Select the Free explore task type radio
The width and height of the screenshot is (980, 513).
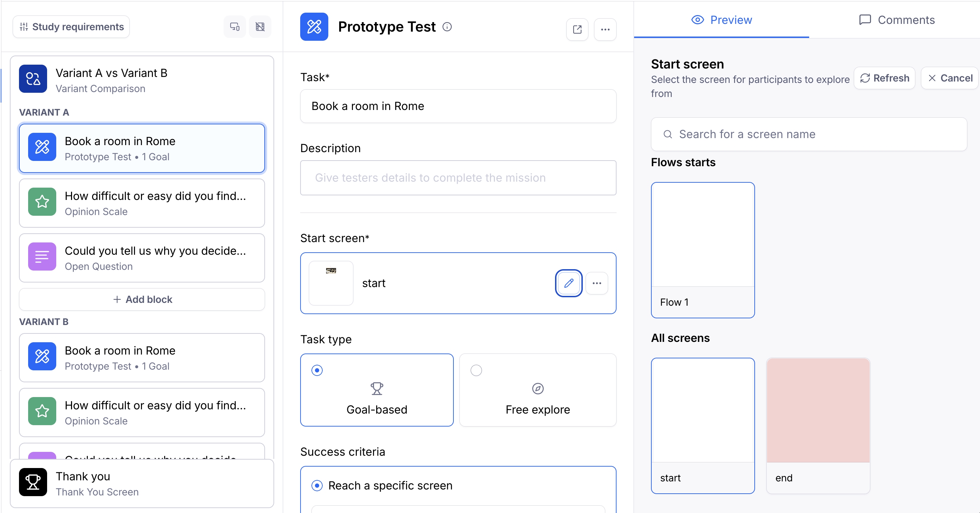pos(476,370)
